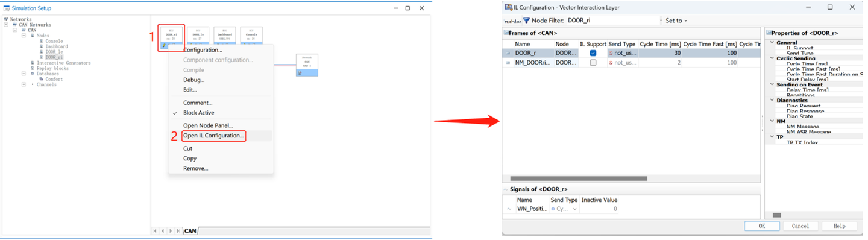Choose Open IL Configuration... from context menu
This screenshot has width=868, height=240.
214,136
